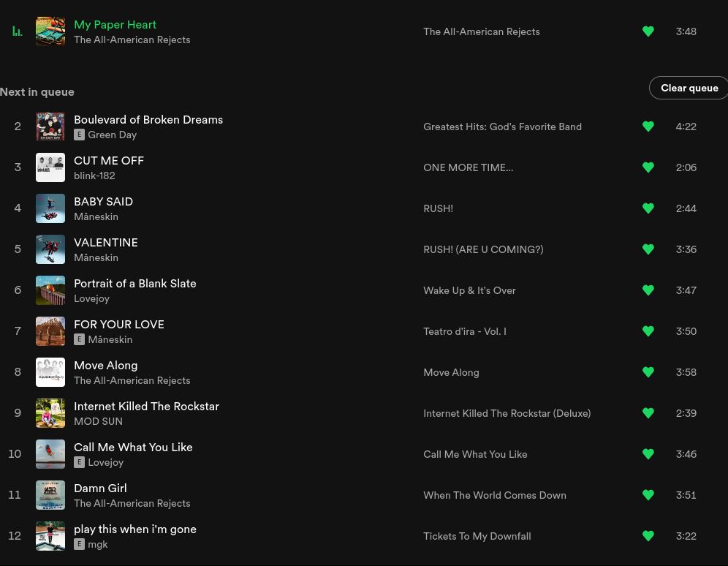Image resolution: width=728 pixels, height=566 pixels.
Task: Click the Clear queue button
Action: [689, 88]
